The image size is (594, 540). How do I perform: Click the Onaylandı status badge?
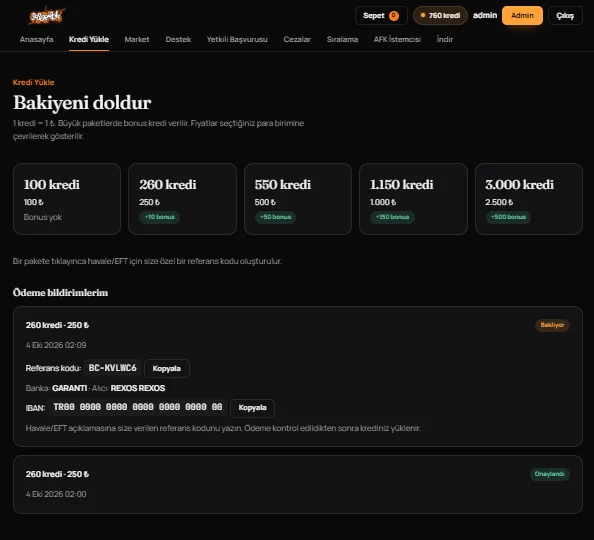(549, 474)
